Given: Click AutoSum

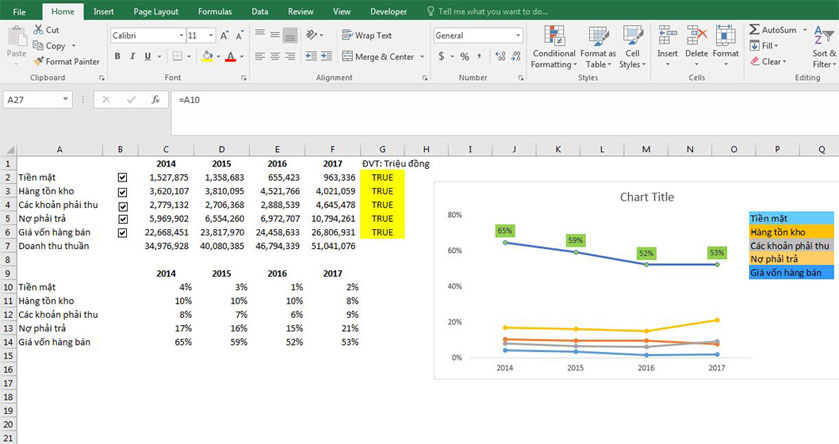Looking at the screenshot, I should [x=773, y=30].
